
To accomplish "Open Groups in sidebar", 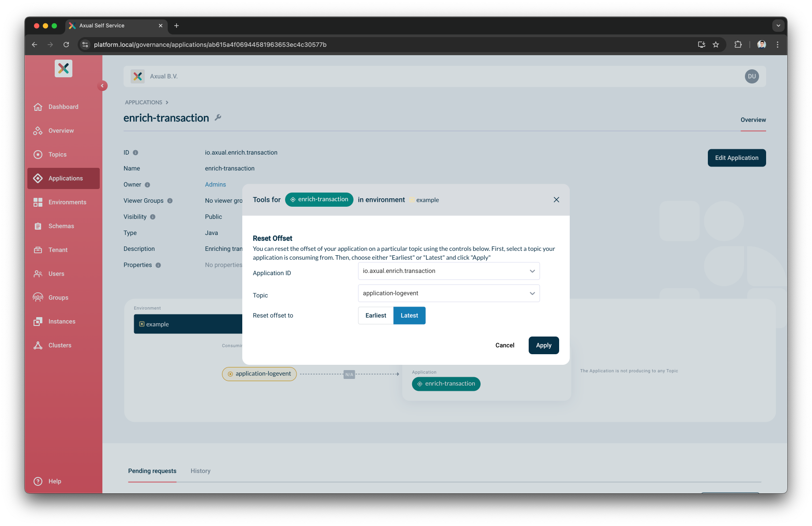I will (63, 298).
